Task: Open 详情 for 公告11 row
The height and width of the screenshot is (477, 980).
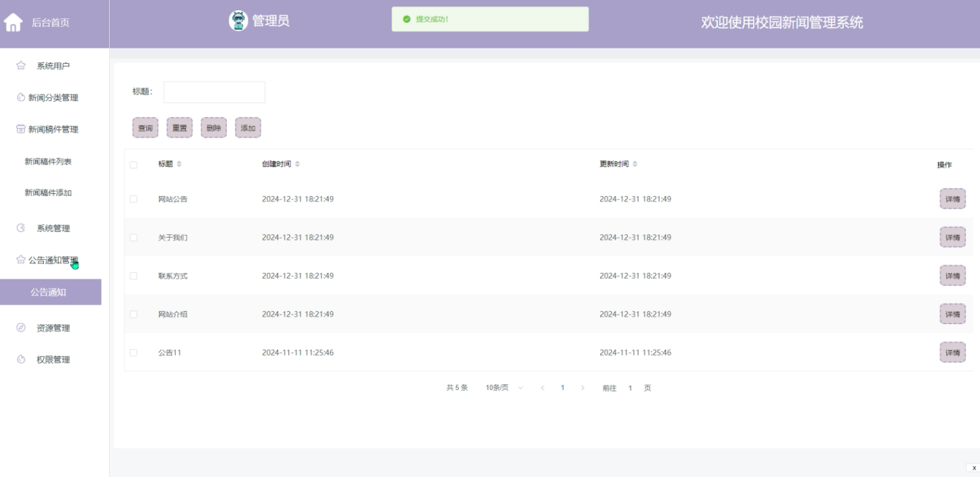Action: [952, 353]
